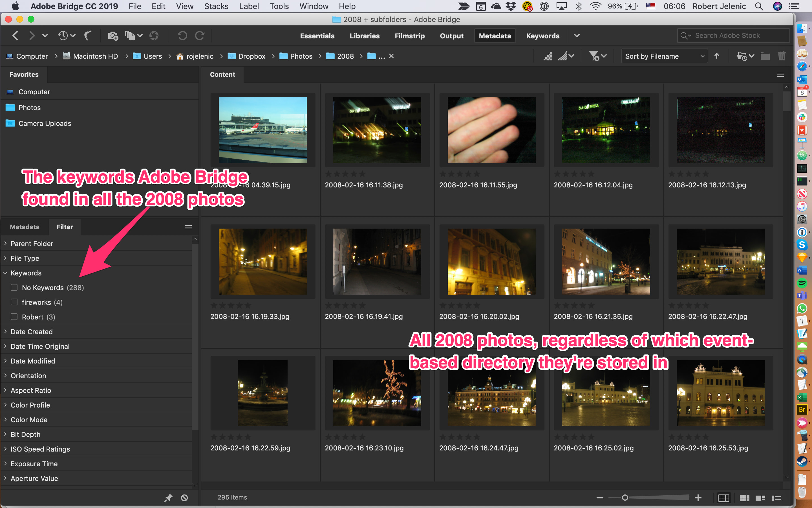This screenshot has height=508, width=812.
Task: Click the Dropbox menu bar icon
Action: click(511, 6)
